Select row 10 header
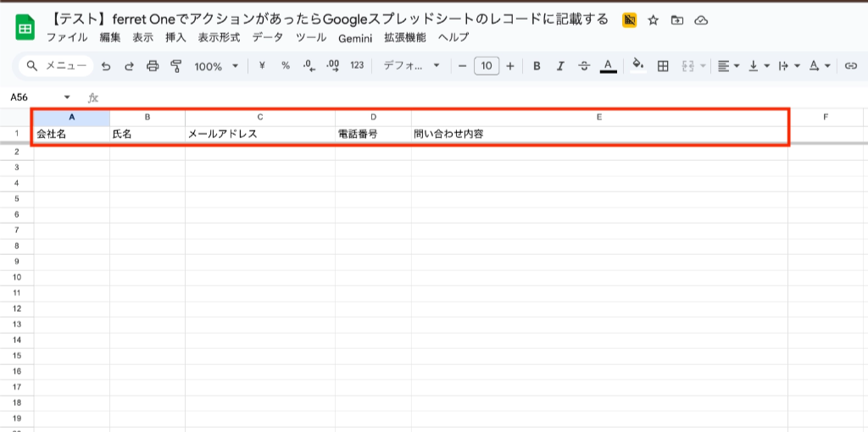868x432 pixels. tap(17, 277)
